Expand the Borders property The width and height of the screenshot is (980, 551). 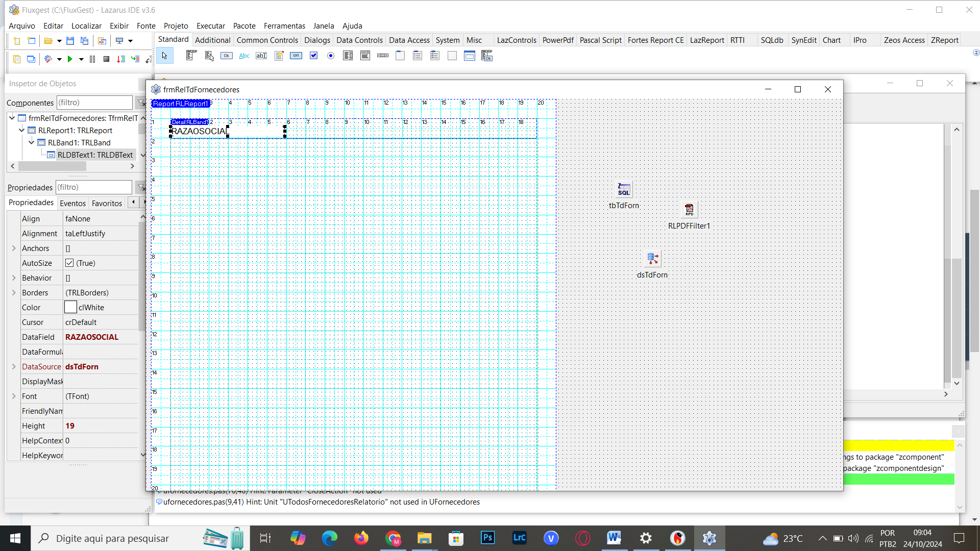coord(14,293)
